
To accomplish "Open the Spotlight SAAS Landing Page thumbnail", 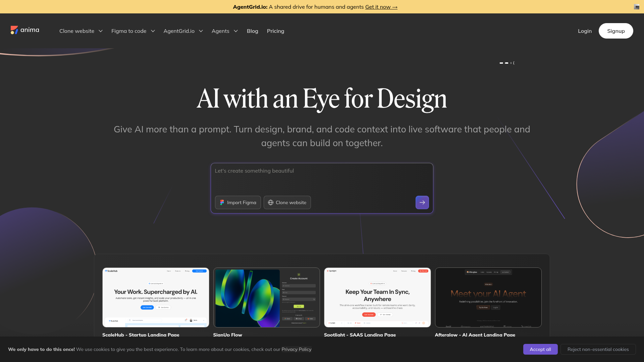I will [x=377, y=297].
